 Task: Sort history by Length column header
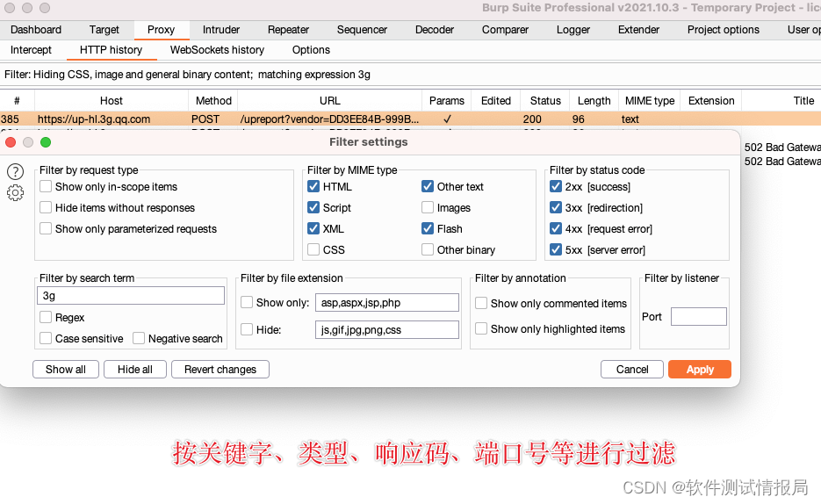coord(594,100)
